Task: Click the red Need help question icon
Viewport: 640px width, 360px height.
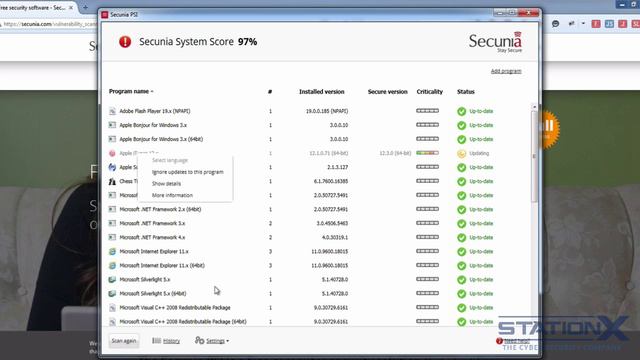Action: (499, 341)
